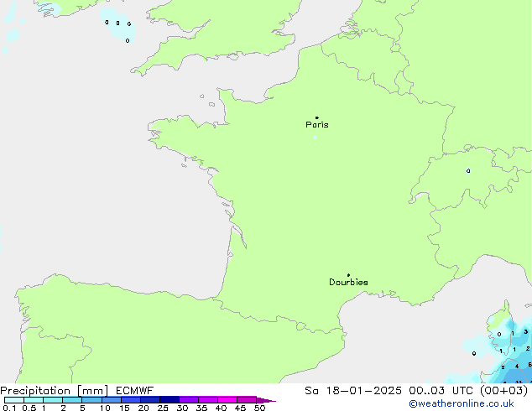532x411 pixels.
Task: Click the Dourbies location marker dot
Action: pyautogui.click(x=348, y=275)
